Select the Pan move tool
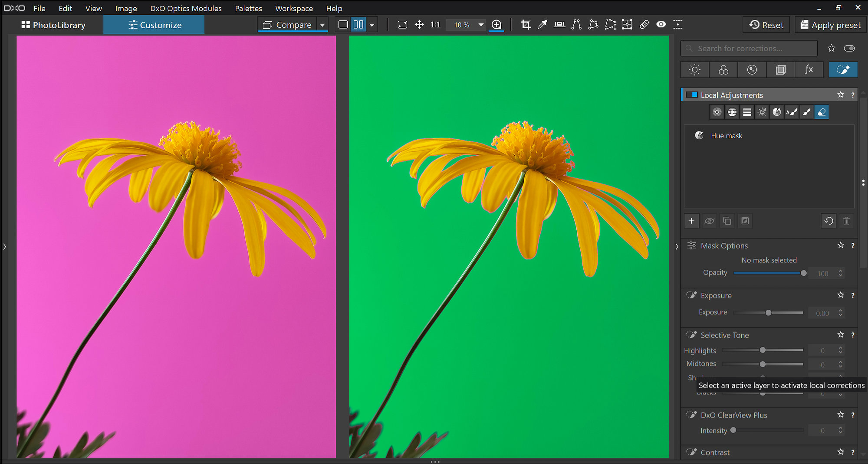The width and height of the screenshot is (868, 464). tap(419, 25)
